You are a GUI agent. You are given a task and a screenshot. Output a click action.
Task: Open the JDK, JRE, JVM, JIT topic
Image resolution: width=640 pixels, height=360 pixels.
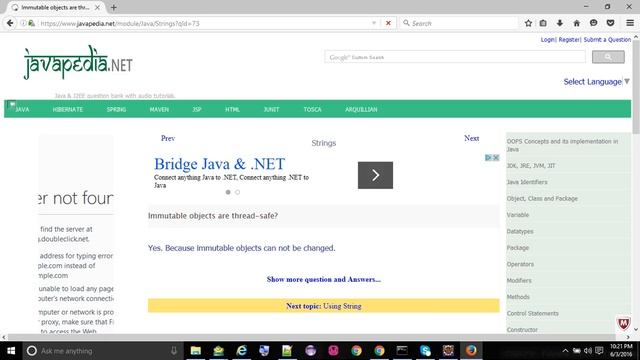tap(531, 166)
